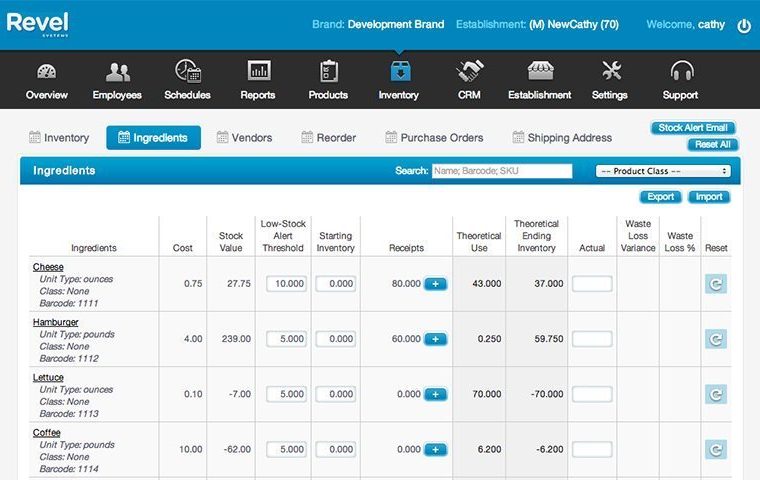This screenshot has width=760, height=480.
Task: Open the Product Class dropdown
Action: 663,171
